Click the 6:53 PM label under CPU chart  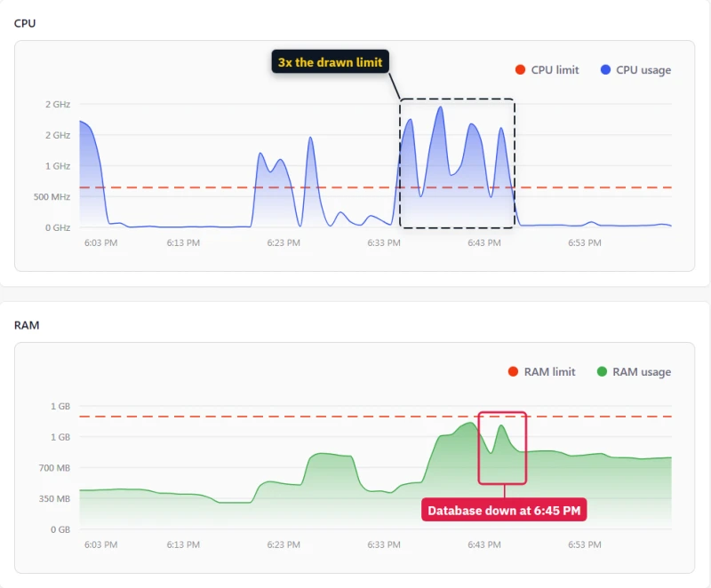coord(585,242)
